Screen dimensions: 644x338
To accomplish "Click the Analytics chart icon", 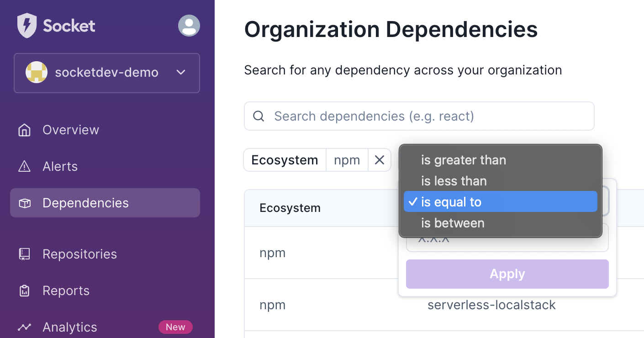I will 24,327.
